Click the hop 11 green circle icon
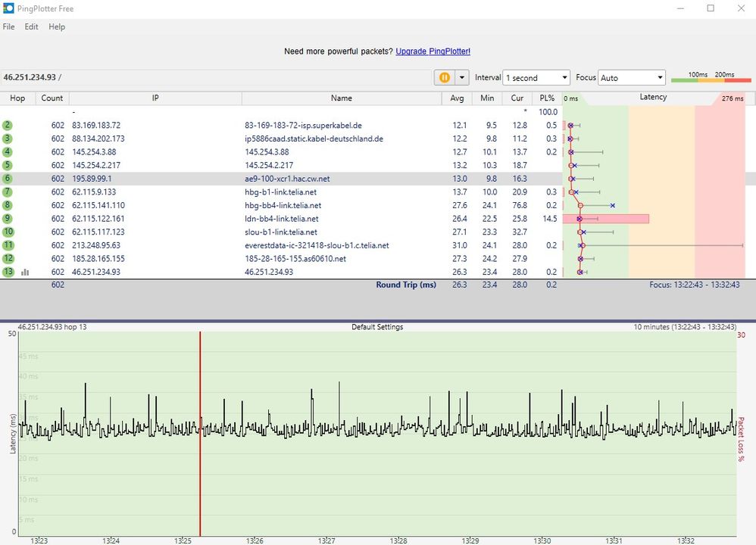The image size is (756, 545). click(8, 245)
